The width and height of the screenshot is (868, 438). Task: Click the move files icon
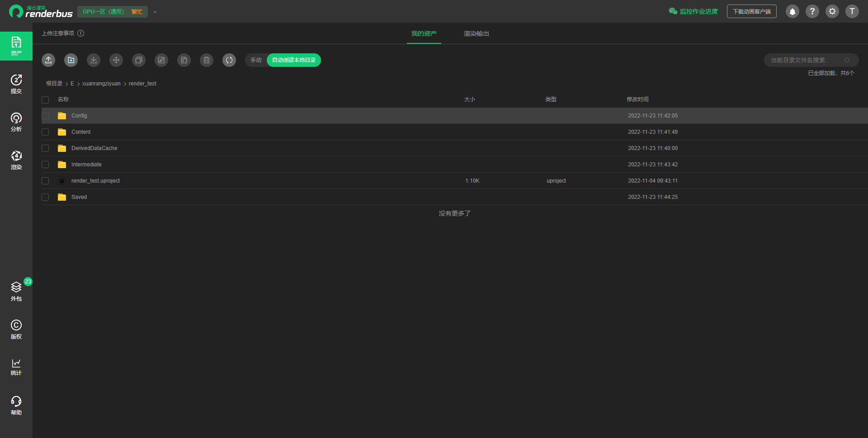tap(116, 60)
